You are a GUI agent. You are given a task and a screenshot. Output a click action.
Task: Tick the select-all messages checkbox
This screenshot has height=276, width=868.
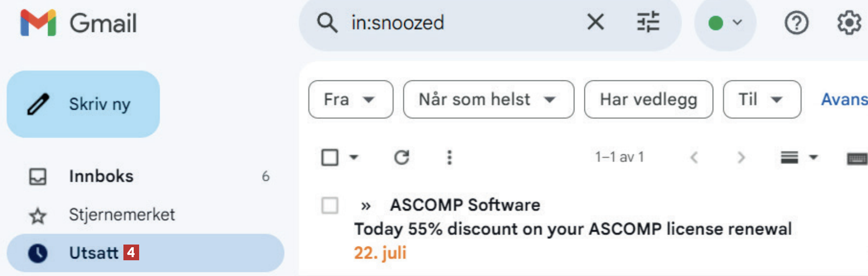pyautogui.click(x=330, y=157)
